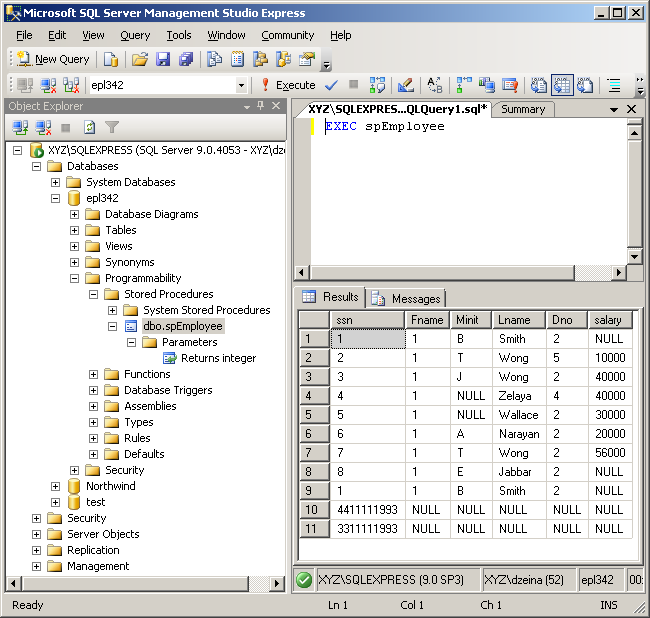
Task: Click the Summary page toolbar icon
Action: point(238,59)
